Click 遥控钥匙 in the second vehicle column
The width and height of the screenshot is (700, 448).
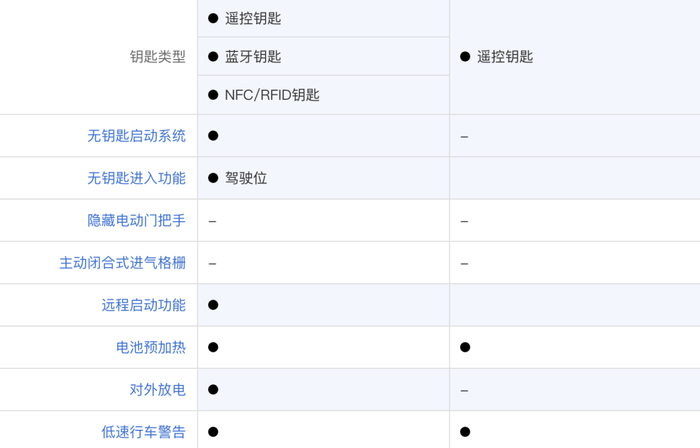(x=505, y=57)
